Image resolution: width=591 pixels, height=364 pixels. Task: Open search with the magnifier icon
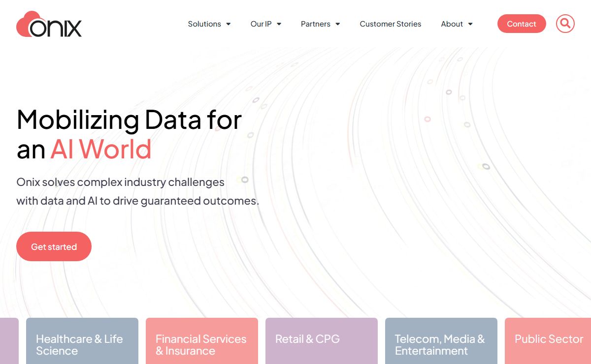565,24
